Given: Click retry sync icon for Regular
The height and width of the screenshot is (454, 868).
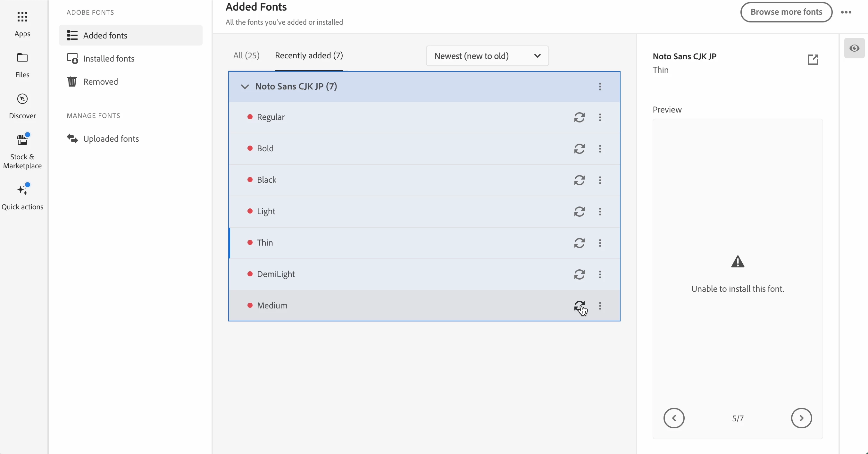Looking at the screenshot, I should pos(579,117).
